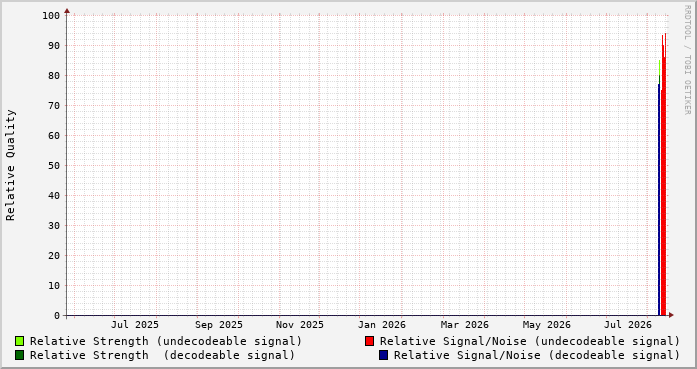697x369 pixels.
Task: Click the dark green decodeable strength swatch
Action: 20,355
